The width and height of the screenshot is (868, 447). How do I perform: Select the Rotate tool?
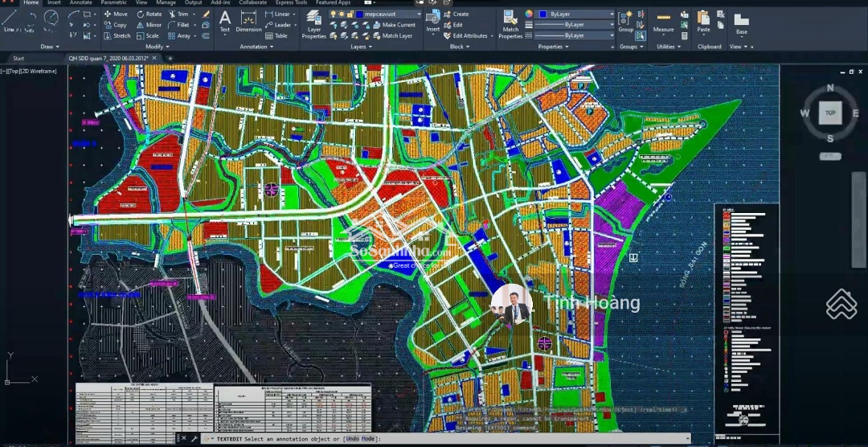click(149, 14)
